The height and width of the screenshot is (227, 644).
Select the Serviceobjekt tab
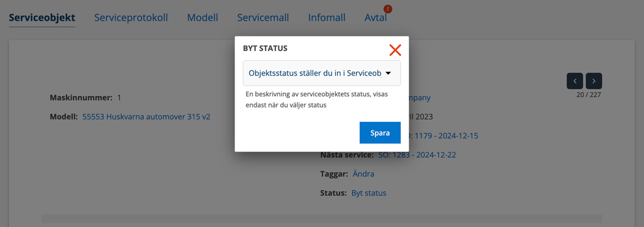click(x=42, y=18)
